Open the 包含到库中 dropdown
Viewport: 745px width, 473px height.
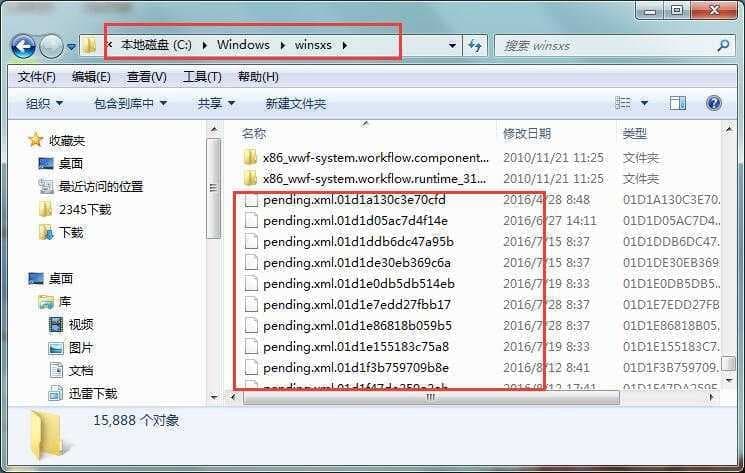(131, 103)
